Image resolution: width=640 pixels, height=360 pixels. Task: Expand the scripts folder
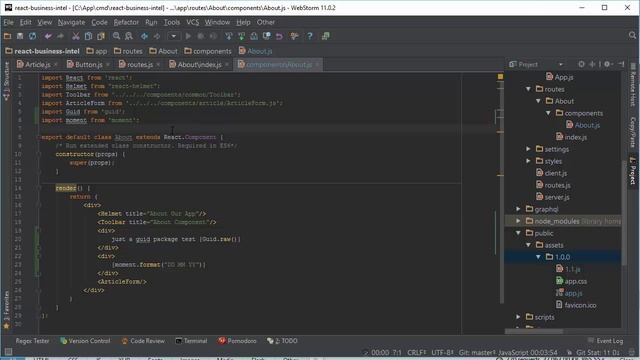click(518, 317)
